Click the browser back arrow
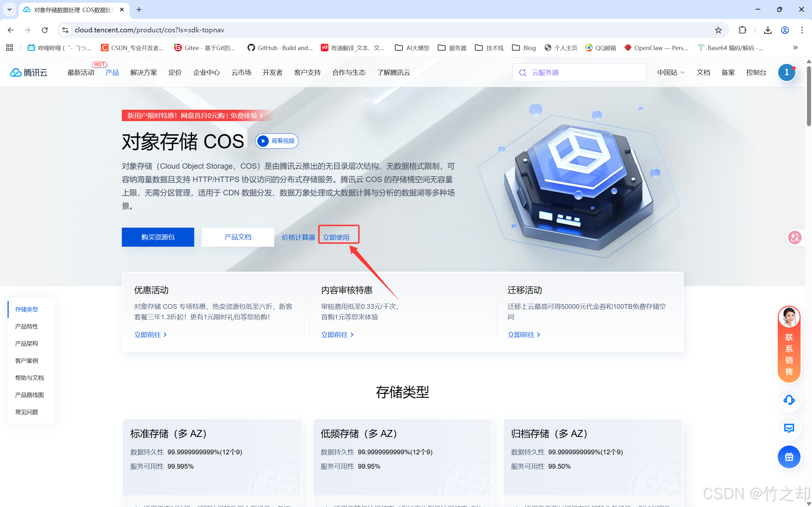 (x=10, y=30)
